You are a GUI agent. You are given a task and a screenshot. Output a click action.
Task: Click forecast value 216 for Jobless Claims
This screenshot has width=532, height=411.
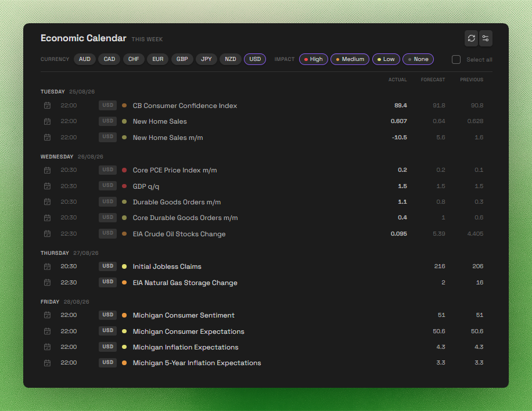tap(440, 266)
